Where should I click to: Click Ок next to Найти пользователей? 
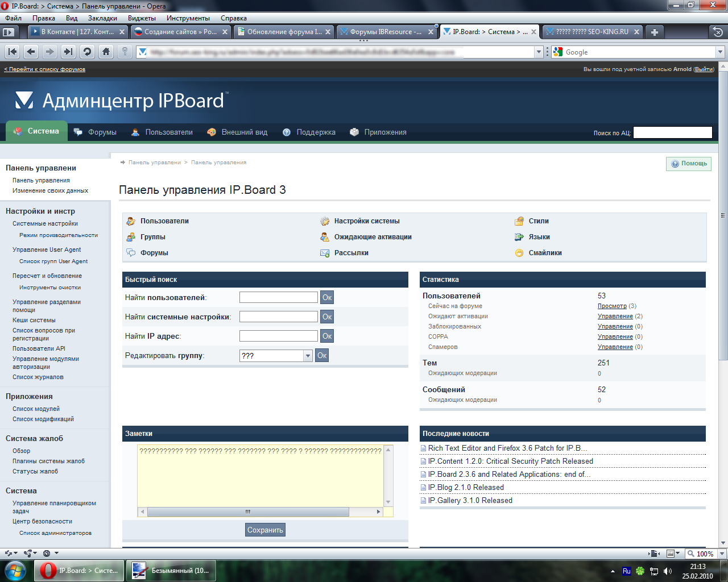(x=327, y=297)
